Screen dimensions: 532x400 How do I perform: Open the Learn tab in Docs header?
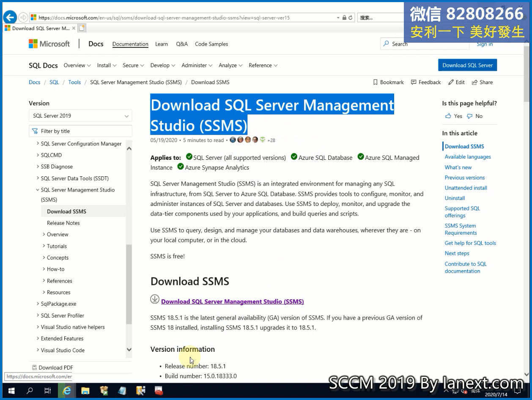click(x=162, y=44)
